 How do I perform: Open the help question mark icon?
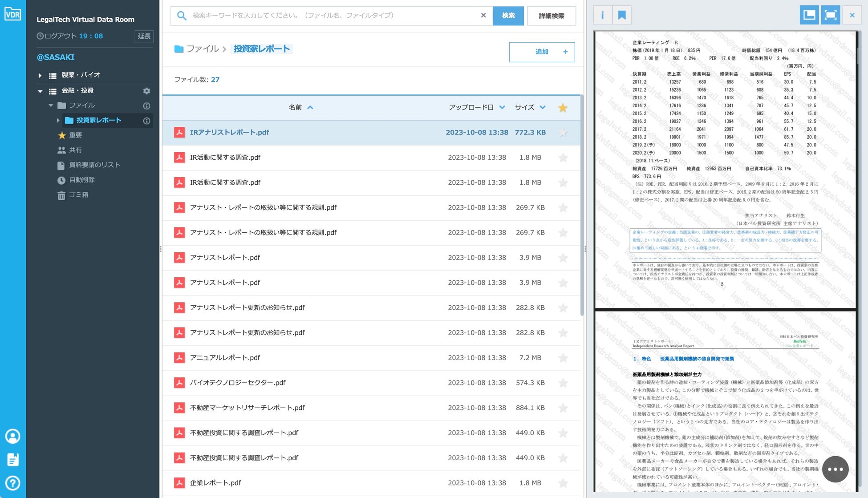pos(12,483)
